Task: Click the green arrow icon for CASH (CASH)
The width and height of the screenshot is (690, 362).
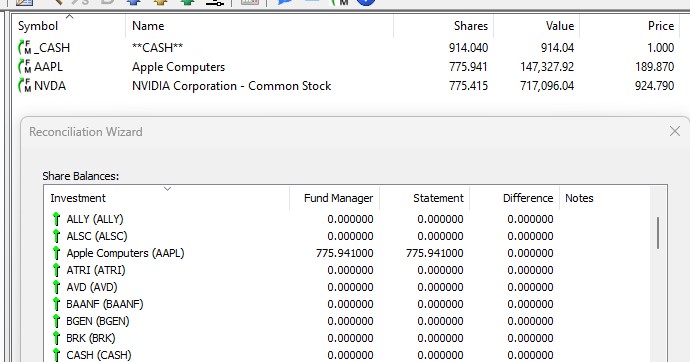Action: [x=56, y=355]
